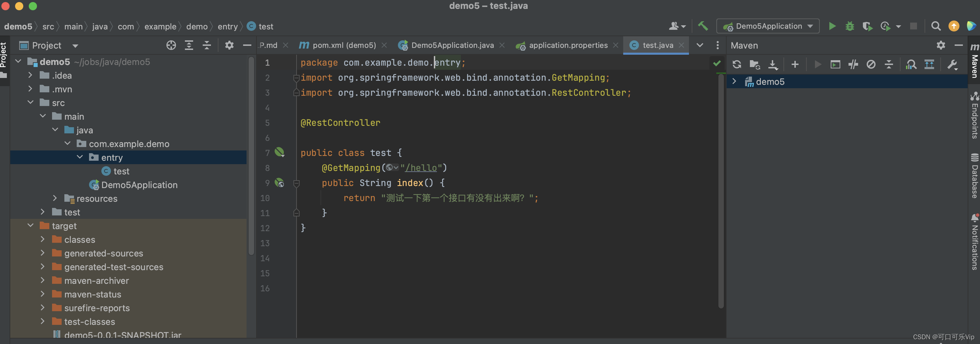
Task: Hide the Project panel with minus icon
Action: click(247, 45)
